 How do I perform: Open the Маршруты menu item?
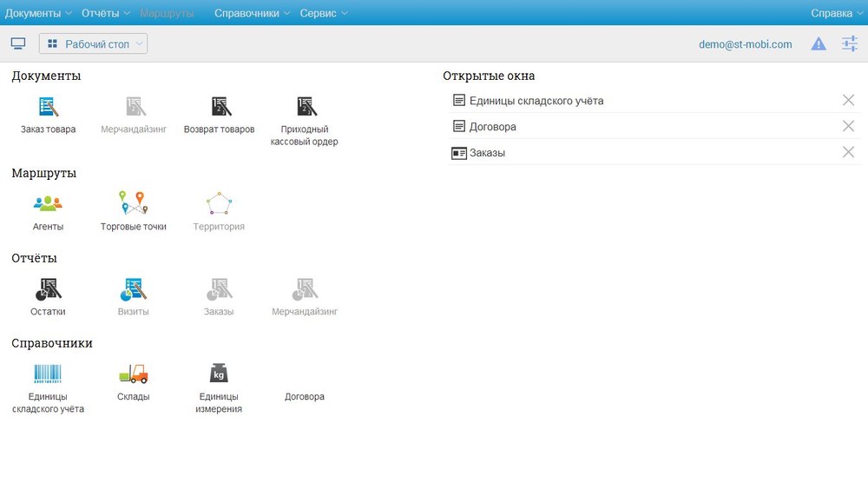(x=167, y=13)
